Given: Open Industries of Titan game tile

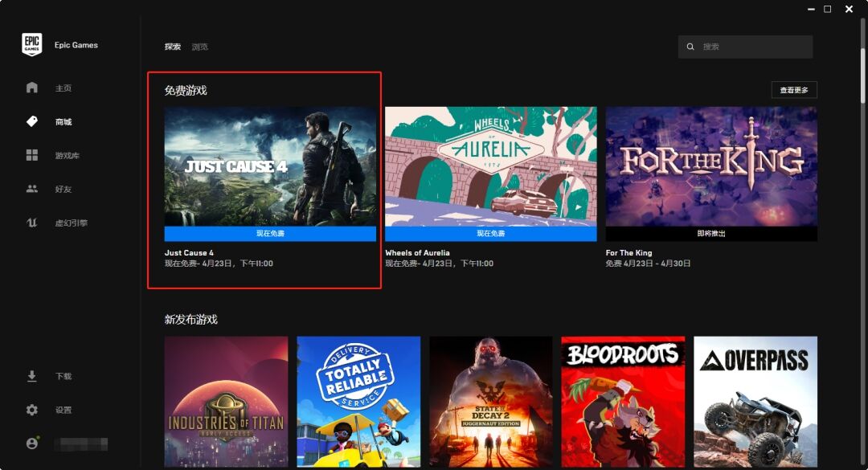Looking at the screenshot, I should tap(226, 402).
